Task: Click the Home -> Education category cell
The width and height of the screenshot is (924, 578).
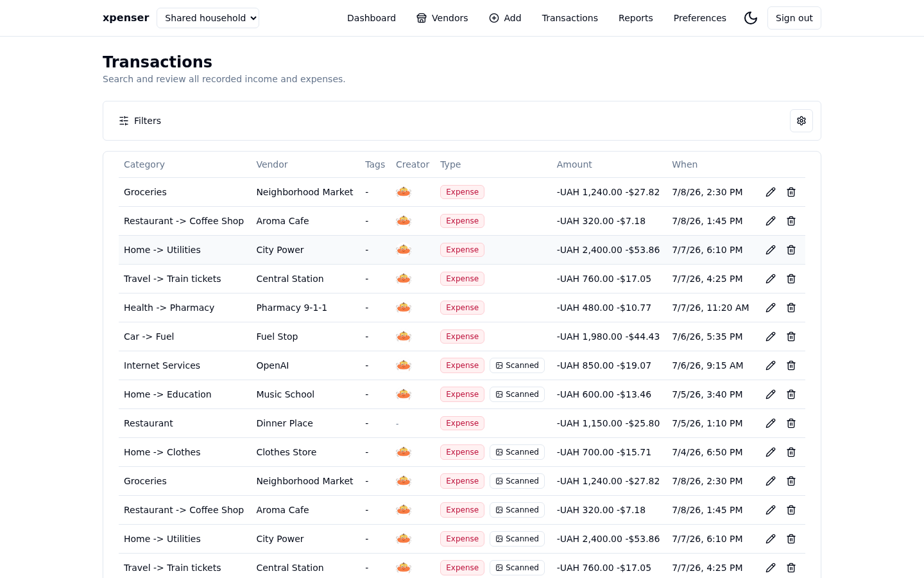Action: 167,394
